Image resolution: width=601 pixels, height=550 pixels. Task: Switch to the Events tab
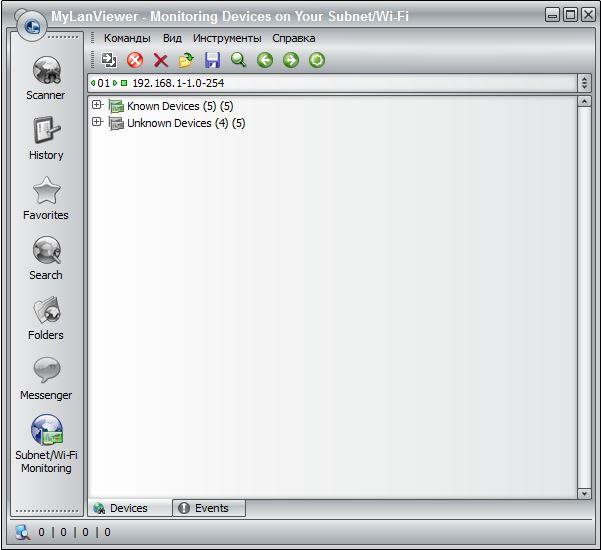tap(209, 508)
